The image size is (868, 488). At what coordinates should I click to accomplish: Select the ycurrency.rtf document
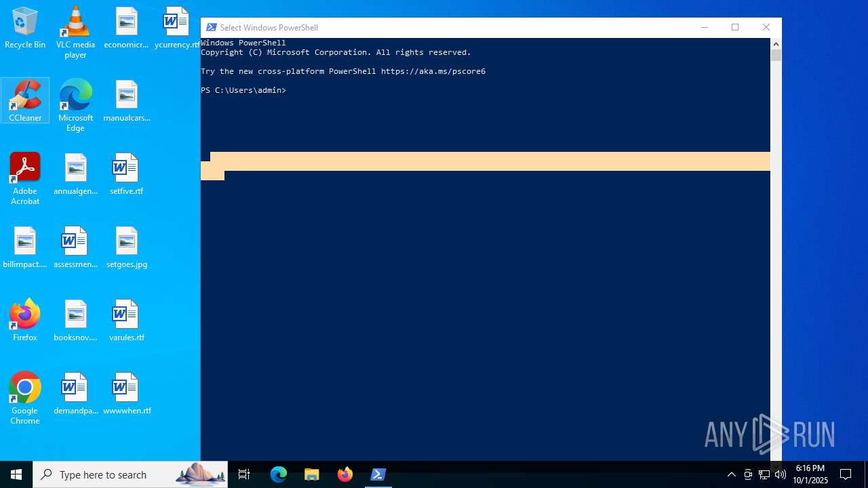click(176, 28)
